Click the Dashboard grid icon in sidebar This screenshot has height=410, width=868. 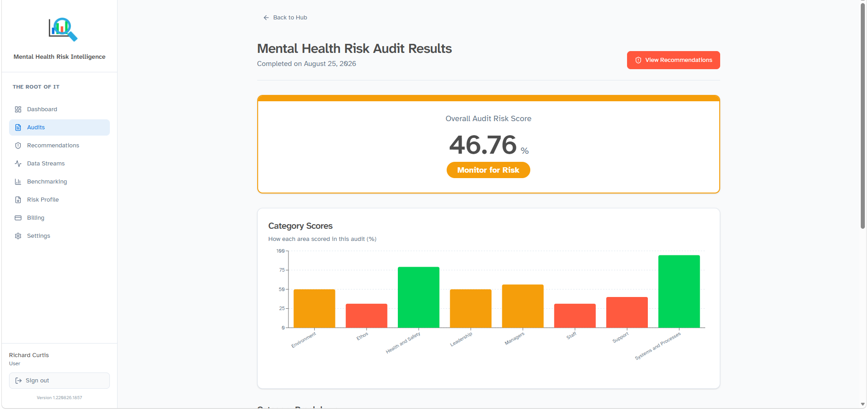tap(18, 109)
